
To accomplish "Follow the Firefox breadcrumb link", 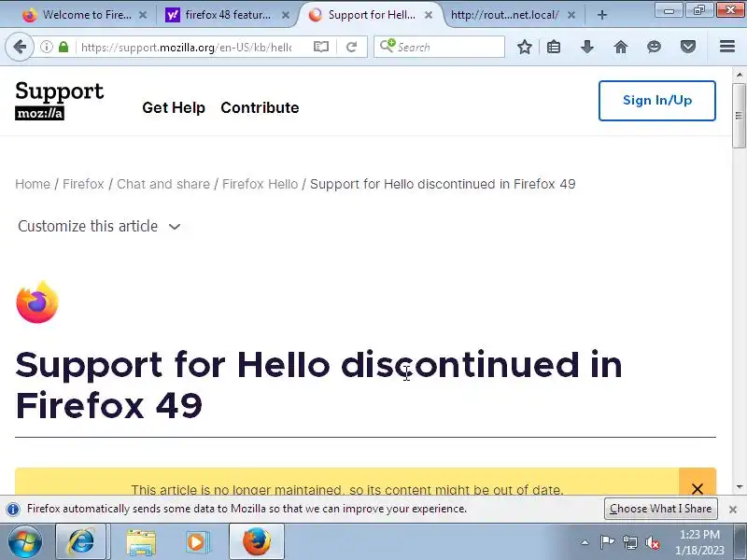I will 83,184.
